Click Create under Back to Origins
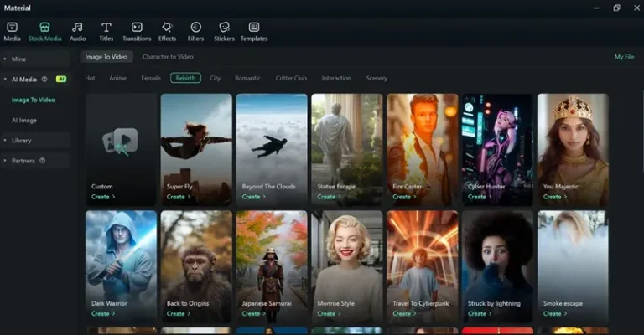Viewport: 644px width, 335px height. click(179, 314)
